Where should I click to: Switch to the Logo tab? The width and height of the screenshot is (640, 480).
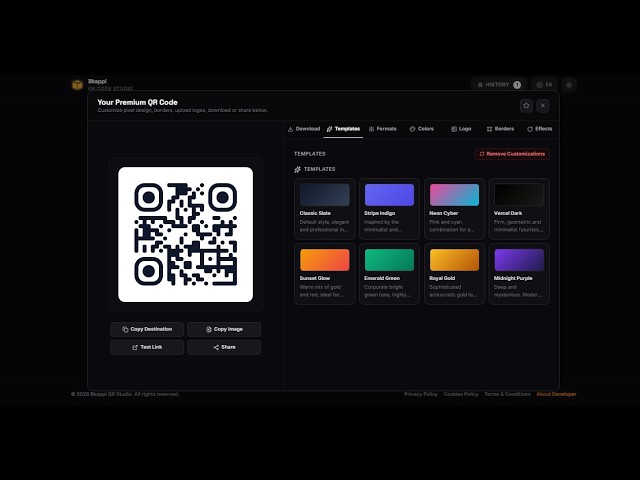[461, 129]
